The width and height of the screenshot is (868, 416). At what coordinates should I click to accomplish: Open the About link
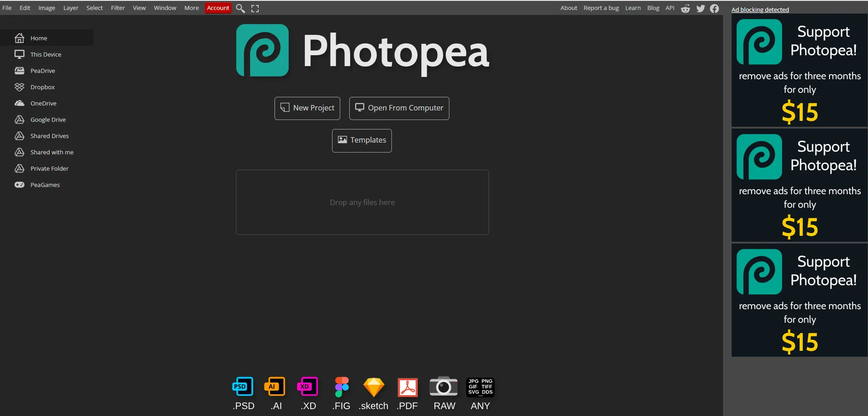click(569, 8)
